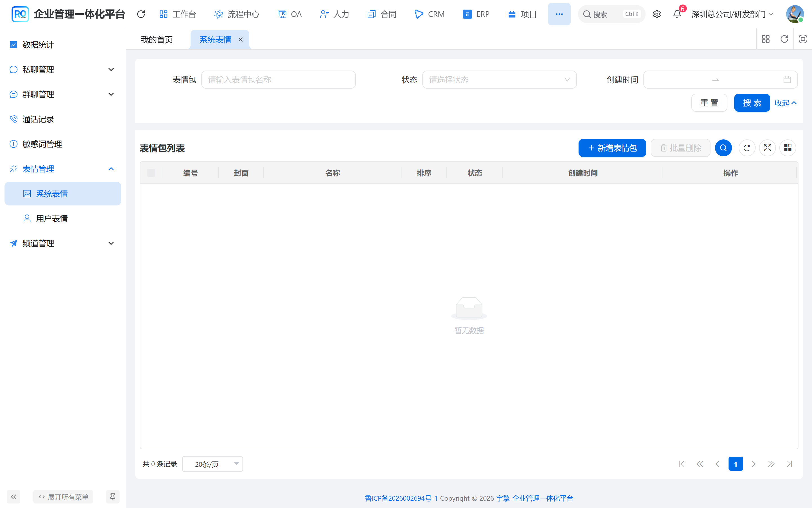Screen dimensions: 812x508
Task: Click the 批量删除 button
Action: [x=680, y=148]
